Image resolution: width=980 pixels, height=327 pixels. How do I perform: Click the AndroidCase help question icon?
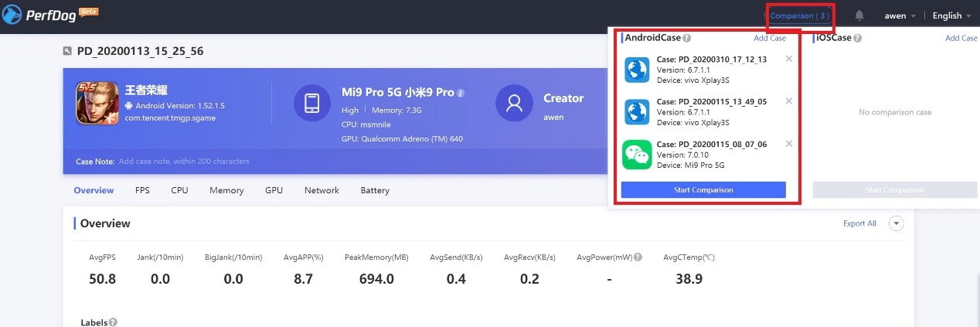[687, 38]
